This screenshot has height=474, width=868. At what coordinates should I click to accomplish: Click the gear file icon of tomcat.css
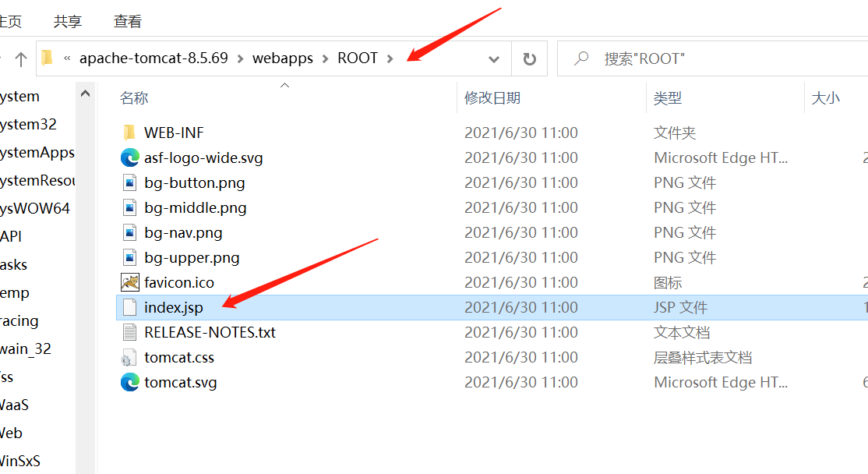pyautogui.click(x=129, y=357)
